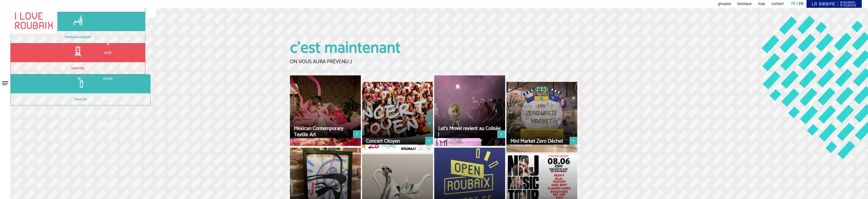Viewport: 868px width, 199px height.
Task: Open search with the magnifier icon
Action: pos(79,148)
